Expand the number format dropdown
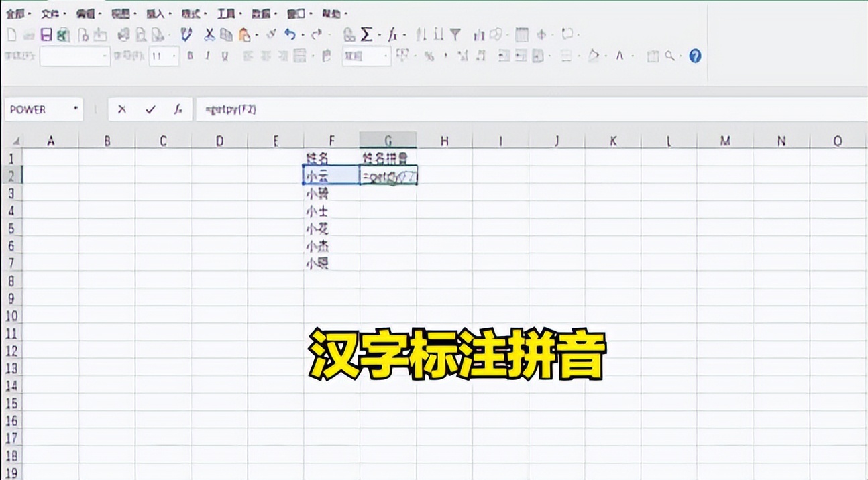Image resolution: width=868 pixels, height=480 pixels. (386, 56)
